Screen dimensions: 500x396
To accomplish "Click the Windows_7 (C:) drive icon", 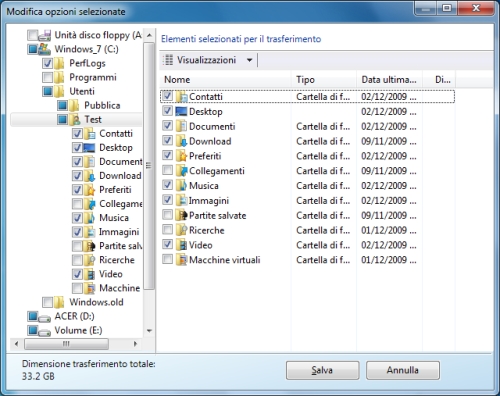I will [x=44, y=49].
